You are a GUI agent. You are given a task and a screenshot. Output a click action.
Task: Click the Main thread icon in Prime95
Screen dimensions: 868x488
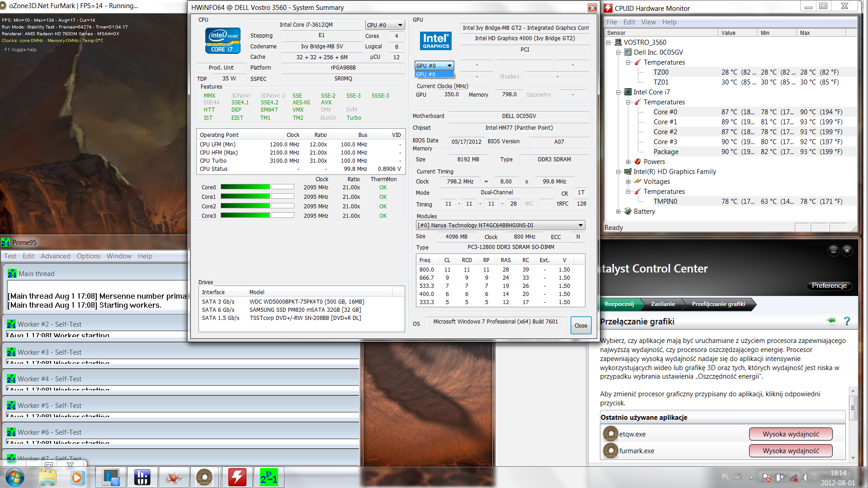click(x=12, y=273)
